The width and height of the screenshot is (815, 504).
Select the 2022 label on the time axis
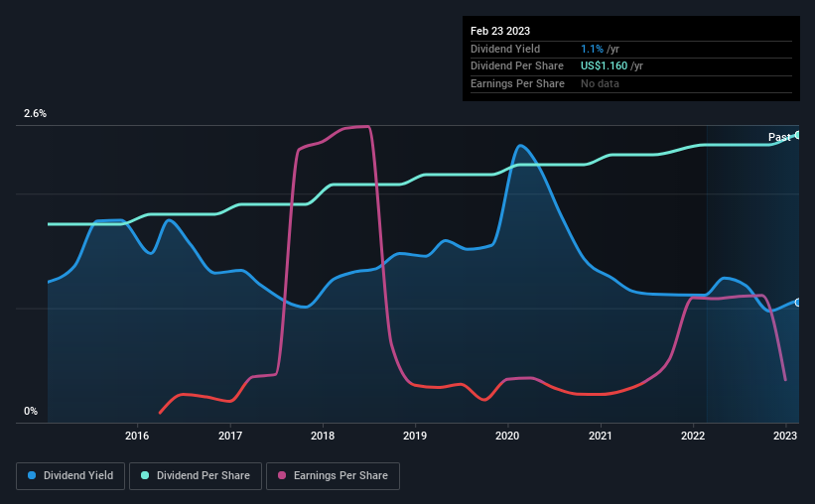693,436
